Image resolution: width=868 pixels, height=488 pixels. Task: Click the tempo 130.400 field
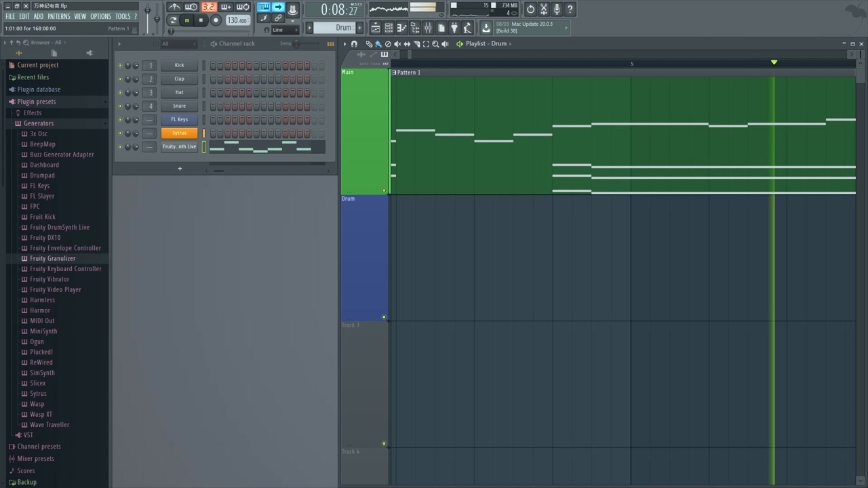coord(237,20)
